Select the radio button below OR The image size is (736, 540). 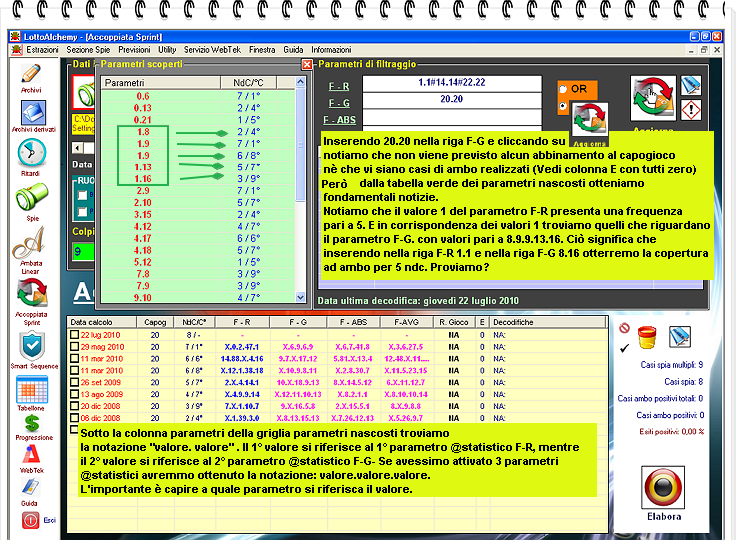point(562,106)
